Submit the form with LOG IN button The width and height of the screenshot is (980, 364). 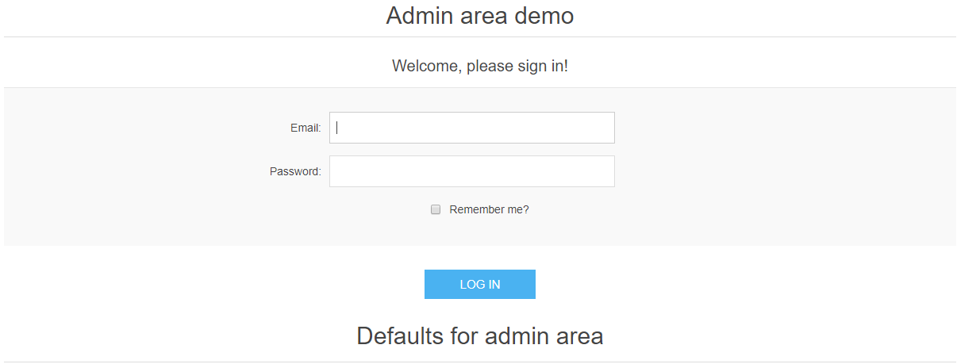479,284
